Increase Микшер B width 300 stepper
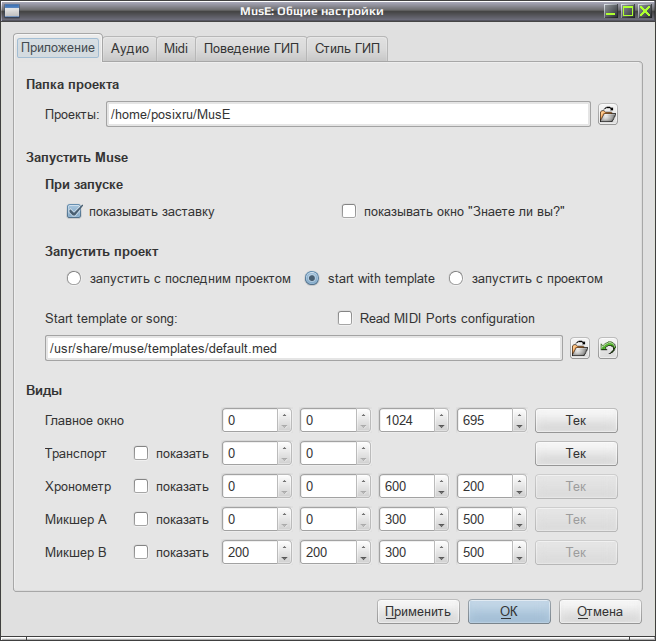The height and width of the screenshot is (641, 656). 441,547
